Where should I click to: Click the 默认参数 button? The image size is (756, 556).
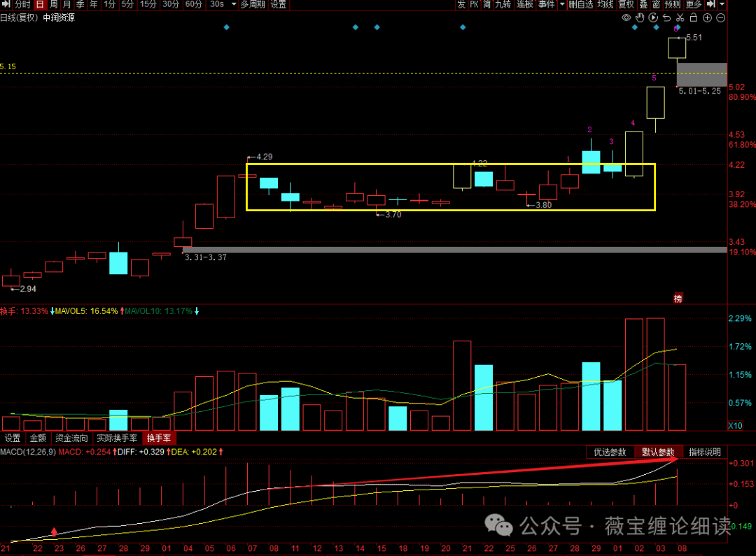pos(658,452)
